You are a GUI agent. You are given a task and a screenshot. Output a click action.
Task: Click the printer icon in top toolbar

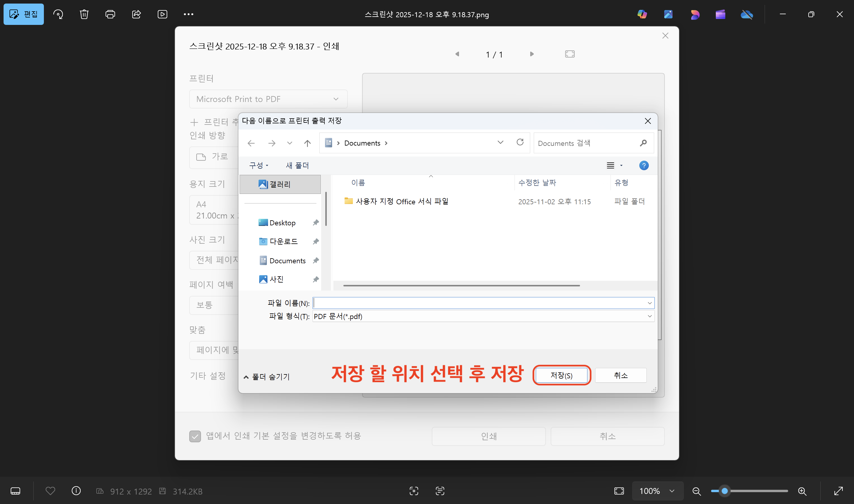pyautogui.click(x=110, y=14)
